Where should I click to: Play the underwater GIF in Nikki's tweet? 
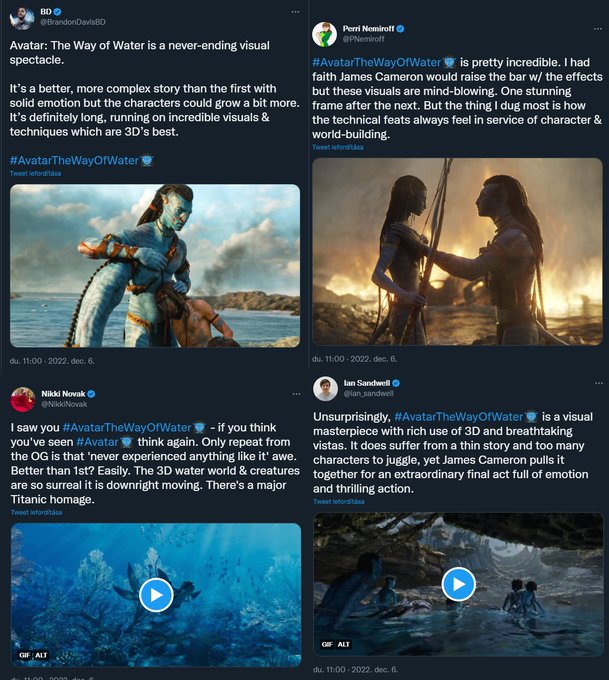156,595
